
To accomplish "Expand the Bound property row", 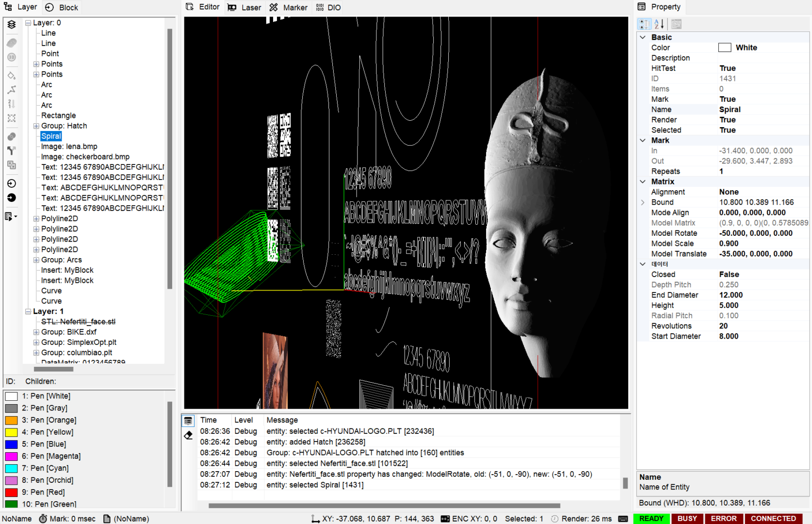I will point(643,202).
